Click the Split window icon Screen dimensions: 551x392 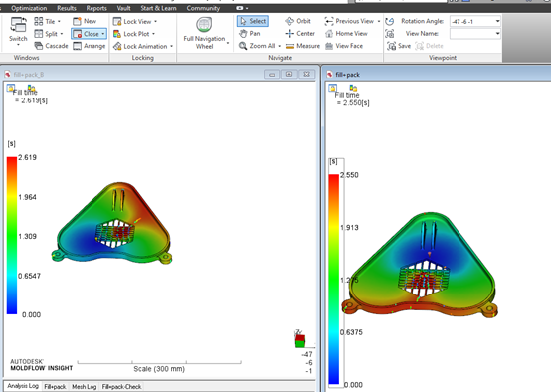point(39,34)
